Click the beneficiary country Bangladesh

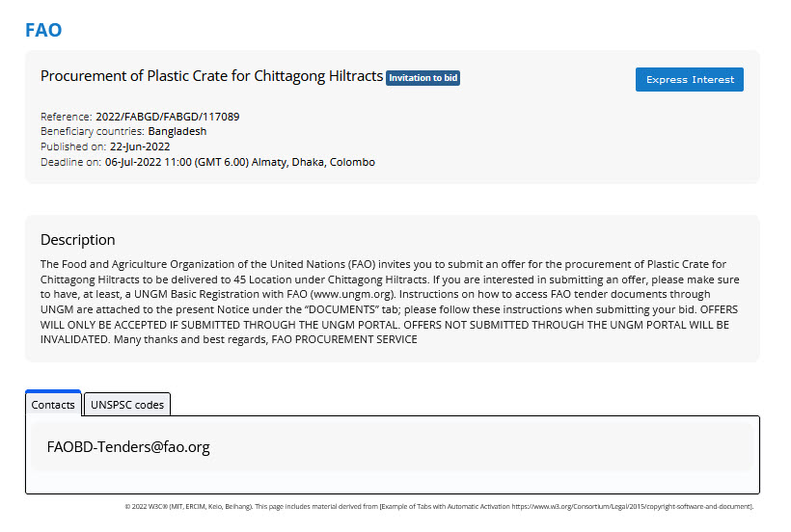click(177, 131)
